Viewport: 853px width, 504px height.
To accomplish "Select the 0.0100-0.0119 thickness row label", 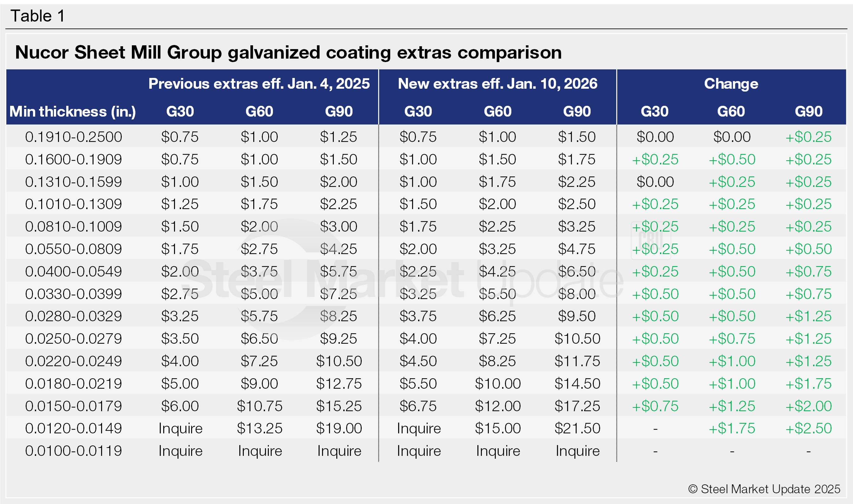I will [x=74, y=451].
